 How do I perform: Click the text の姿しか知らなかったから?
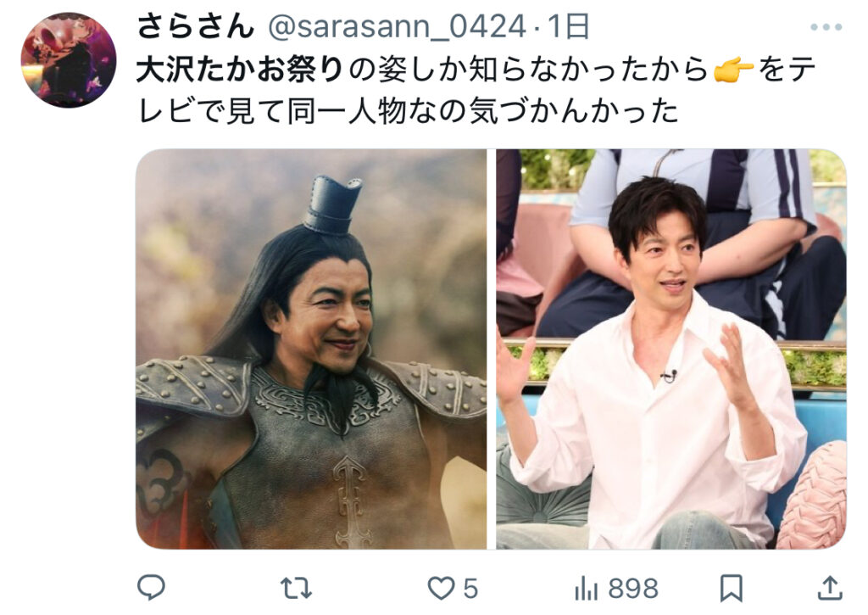tap(529, 70)
